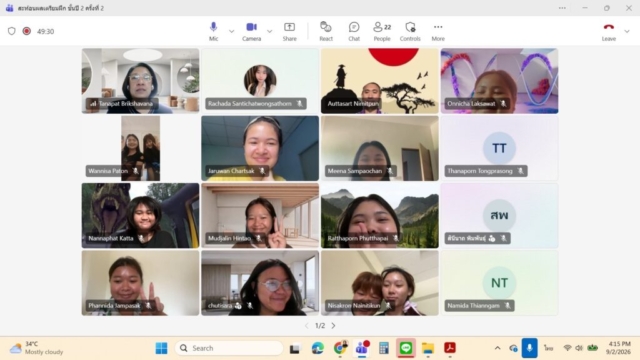Click the meeting timer 49:30
Image resolution: width=640 pixels, height=360 pixels.
click(45, 31)
